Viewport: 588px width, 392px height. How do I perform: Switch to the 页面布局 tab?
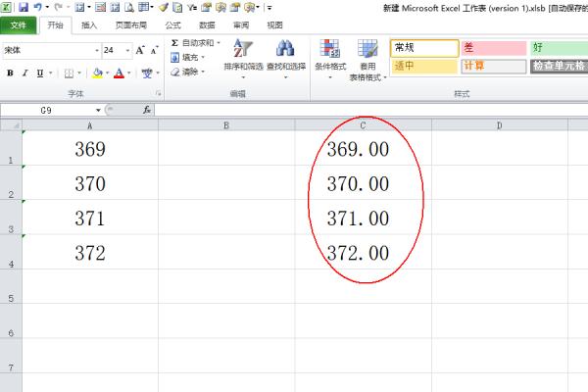coord(131,25)
